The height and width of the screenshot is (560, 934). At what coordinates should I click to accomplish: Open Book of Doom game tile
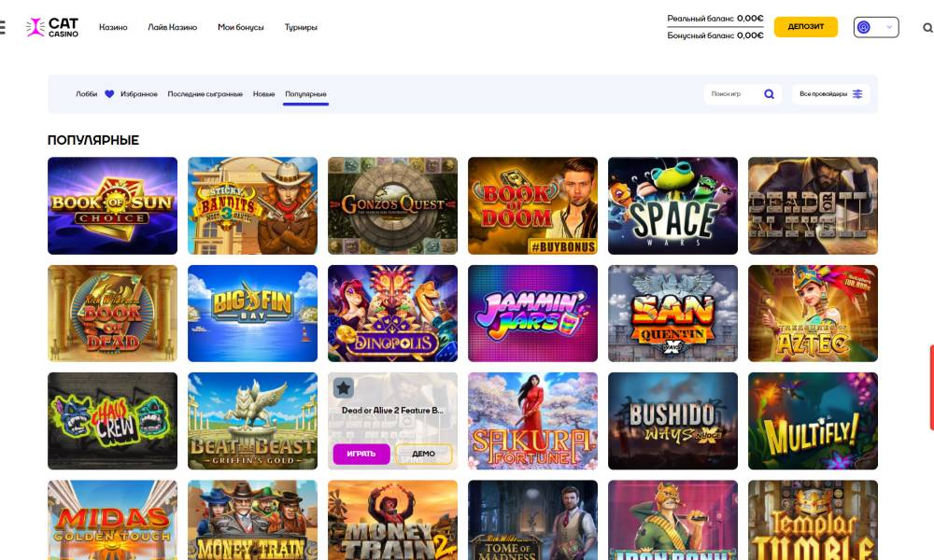coord(532,206)
